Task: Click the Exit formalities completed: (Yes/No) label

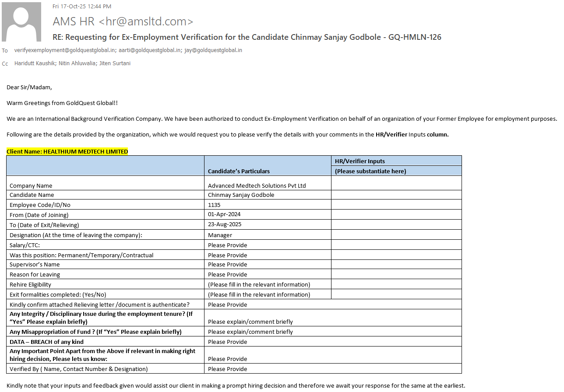Action: click(58, 294)
